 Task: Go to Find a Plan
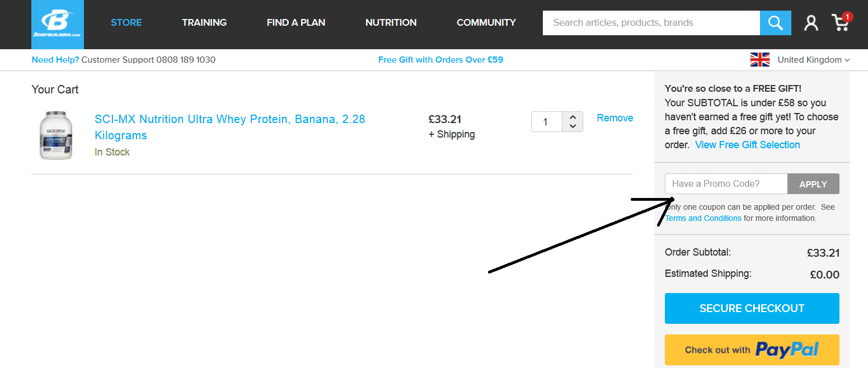point(296,23)
